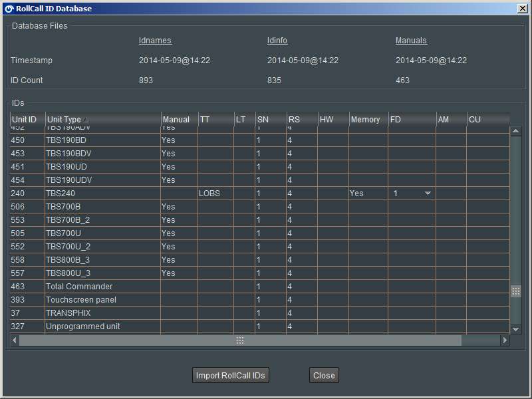Select the TBS700B_2 row
This screenshot has height=399, width=532.
click(x=259, y=220)
